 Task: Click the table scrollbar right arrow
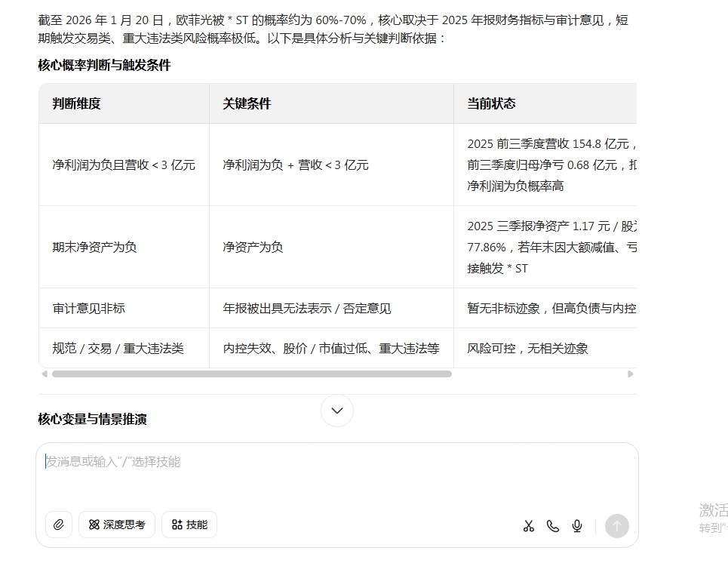[630, 374]
